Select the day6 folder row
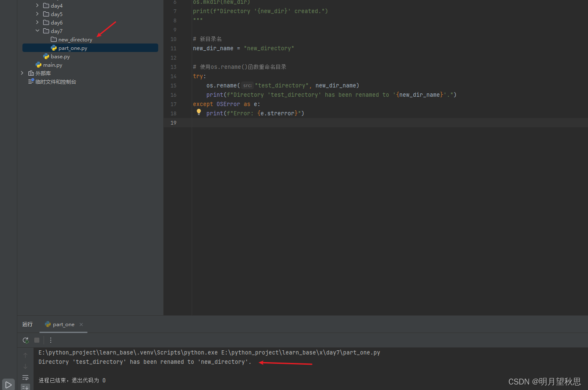 tap(90, 22)
